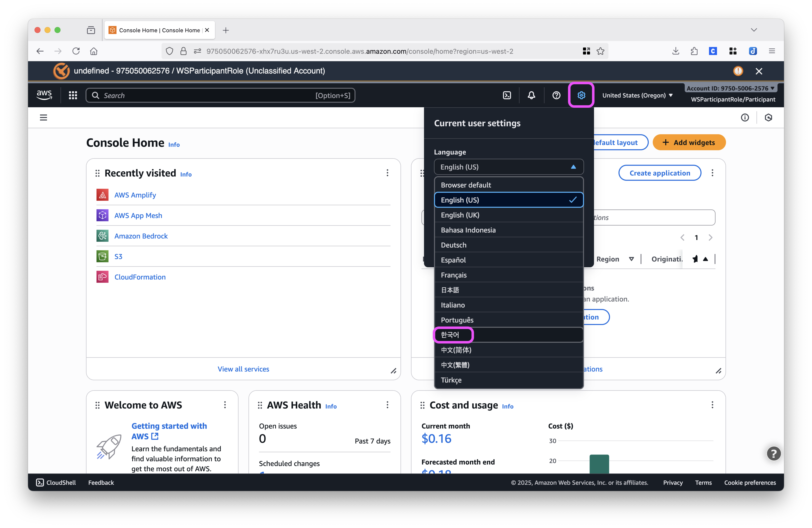Open the info panel icon
The image size is (812, 528).
[745, 118]
